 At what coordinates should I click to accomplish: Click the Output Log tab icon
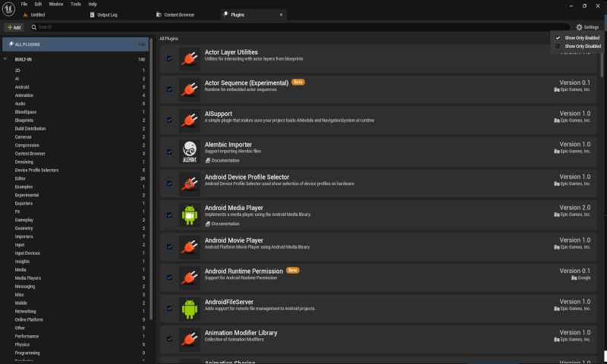(x=92, y=14)
